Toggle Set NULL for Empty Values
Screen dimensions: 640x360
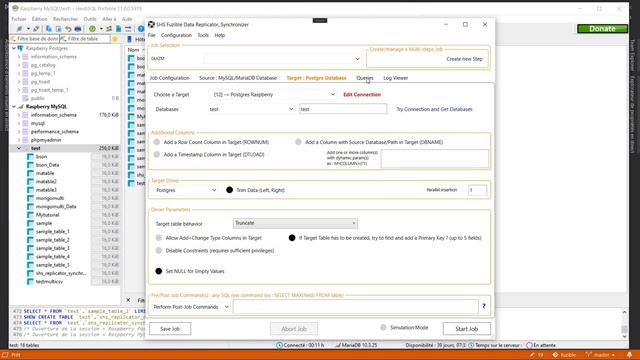point(159,271)
